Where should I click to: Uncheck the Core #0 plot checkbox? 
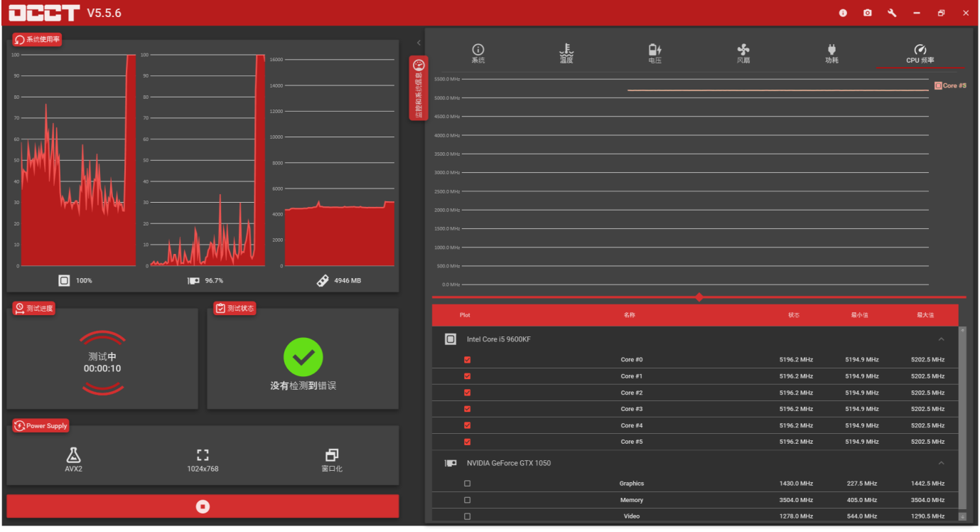(x=467, y=360)
